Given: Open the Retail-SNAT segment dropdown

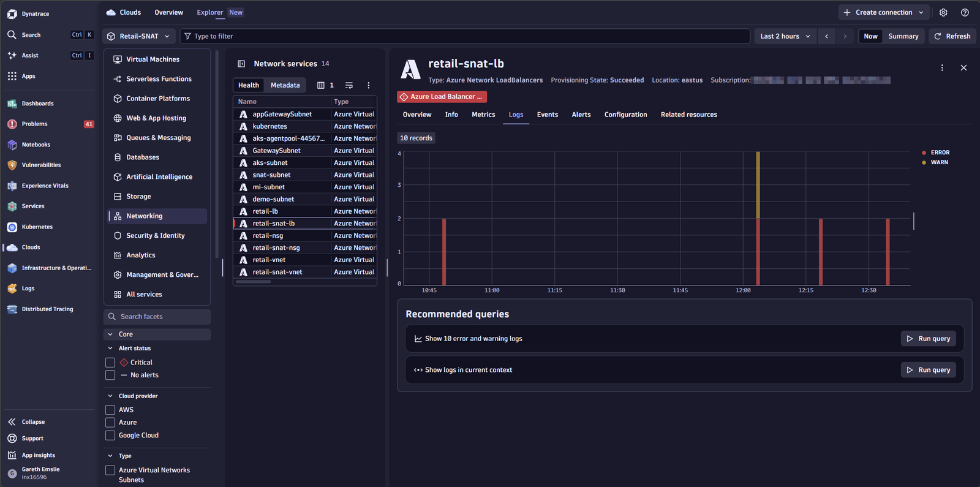Looking at the screenshot, I should [139, 36].
